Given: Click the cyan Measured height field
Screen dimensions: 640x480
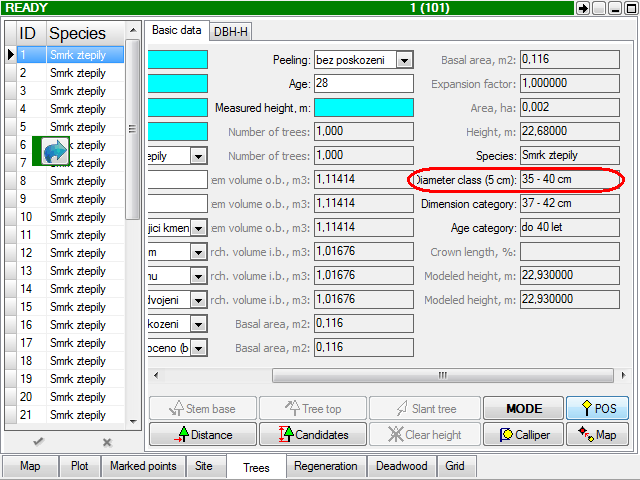Looking at the screenshot, I should click(x=364, y=108).
